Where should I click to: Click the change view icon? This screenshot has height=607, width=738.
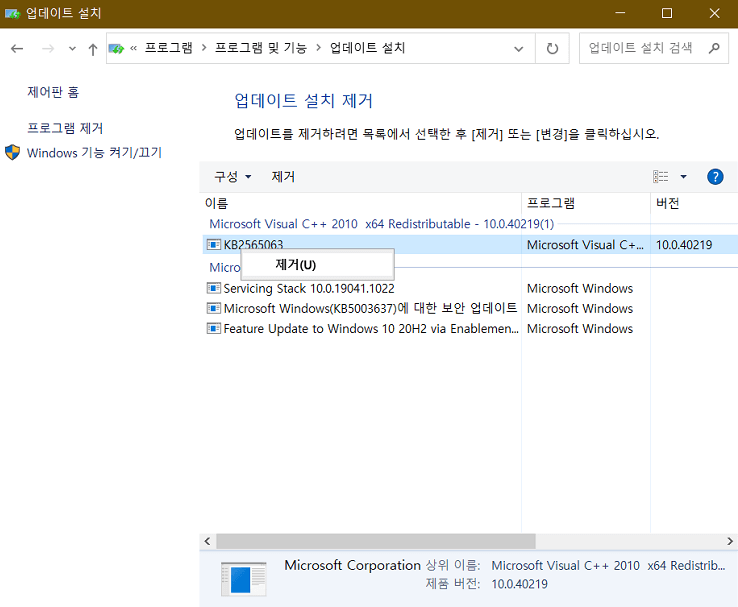tap(660, 177)
